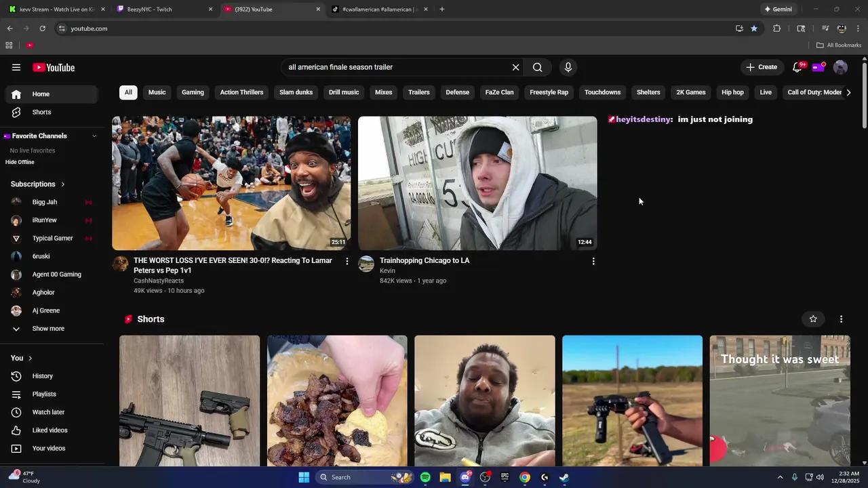Open the Shorts shelf more options menu
Screen dimensions: 868x488
(841, 319)
